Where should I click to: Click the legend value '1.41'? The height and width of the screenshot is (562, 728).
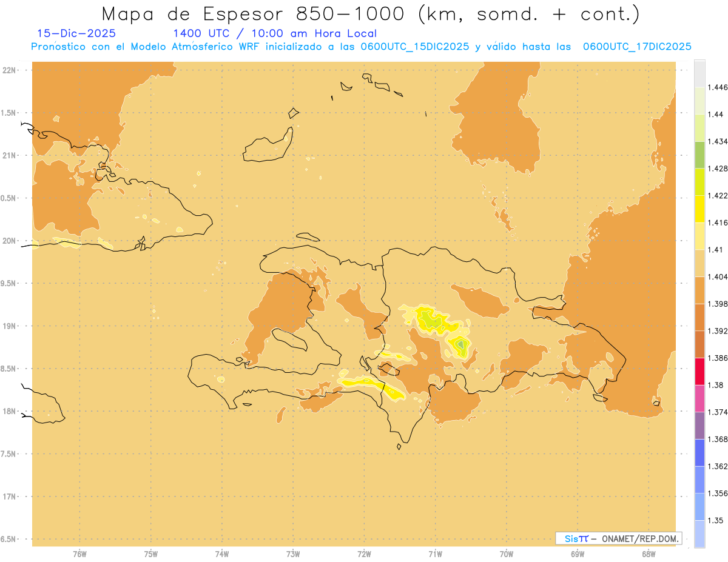pos(716,250)
